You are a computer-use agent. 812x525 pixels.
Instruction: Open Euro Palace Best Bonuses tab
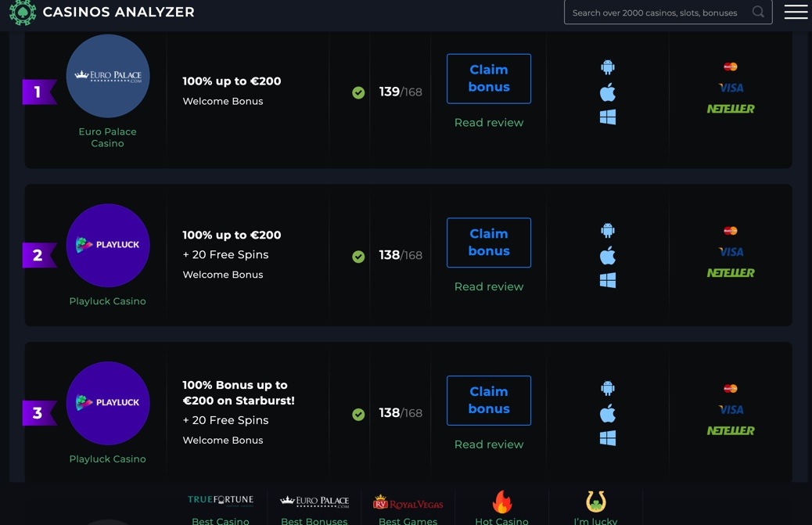click(x=314, y=508)
